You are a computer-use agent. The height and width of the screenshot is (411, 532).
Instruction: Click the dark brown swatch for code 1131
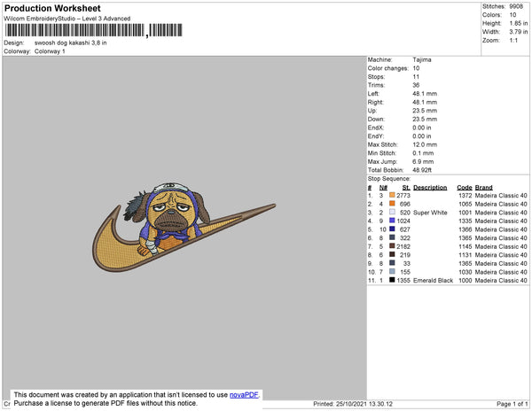392,254
